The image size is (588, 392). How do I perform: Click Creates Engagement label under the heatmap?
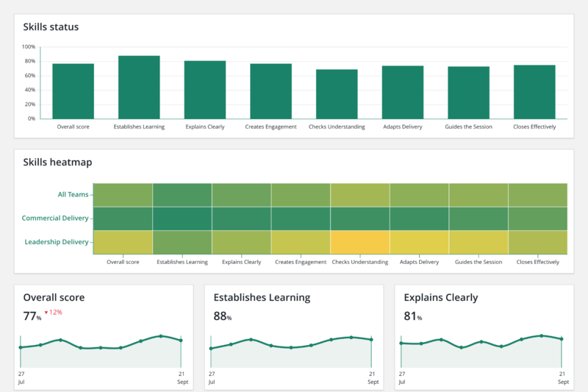point(301,262)
